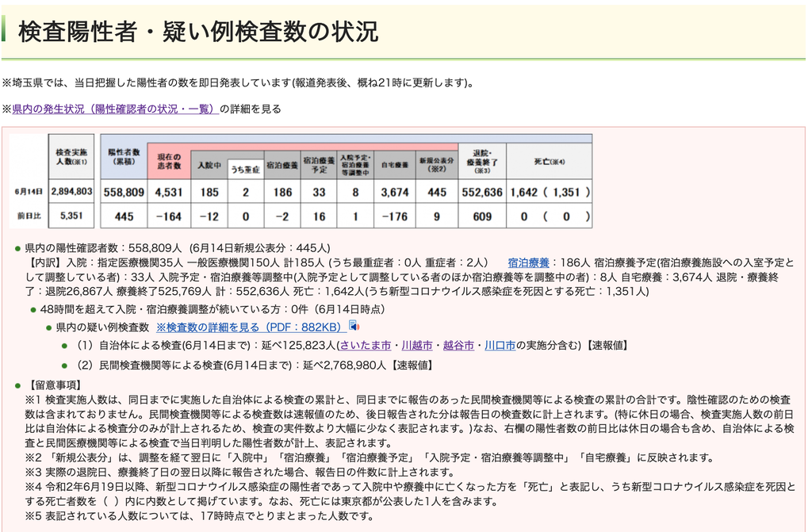The height and width of the screenshot is (532, 812).
Task: Click the day-over-day value −176
Action: tap(395, 216)
